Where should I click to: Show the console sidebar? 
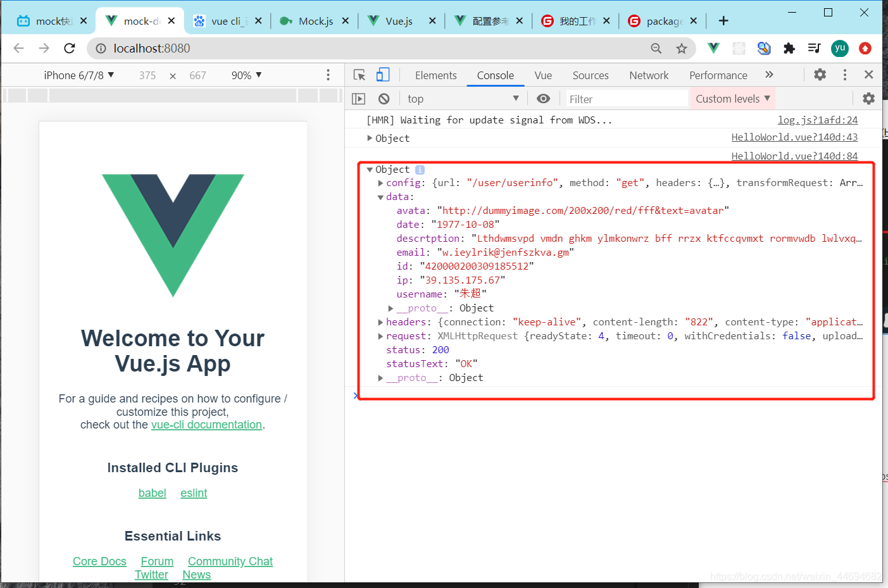click(x=359, y=99)
